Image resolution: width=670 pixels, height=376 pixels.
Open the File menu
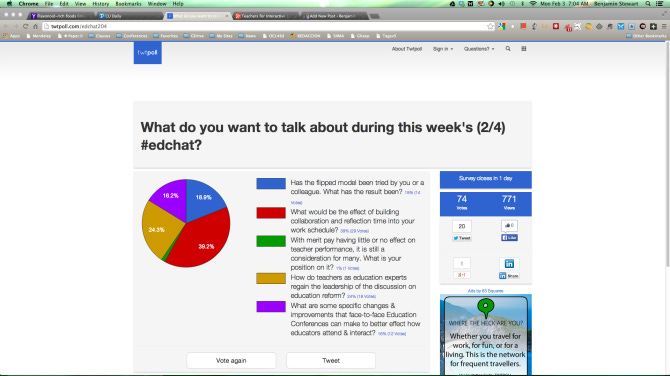(49, 3)
